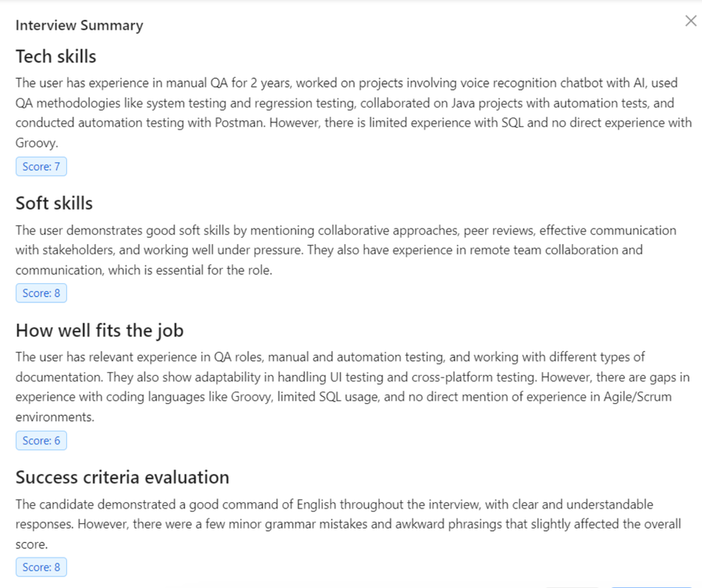The height and width of the screenshot is (588, 702).
Task: Click the Tech skills Score: 7 badge
Action: pyautogui.click(x=41, y=166)
